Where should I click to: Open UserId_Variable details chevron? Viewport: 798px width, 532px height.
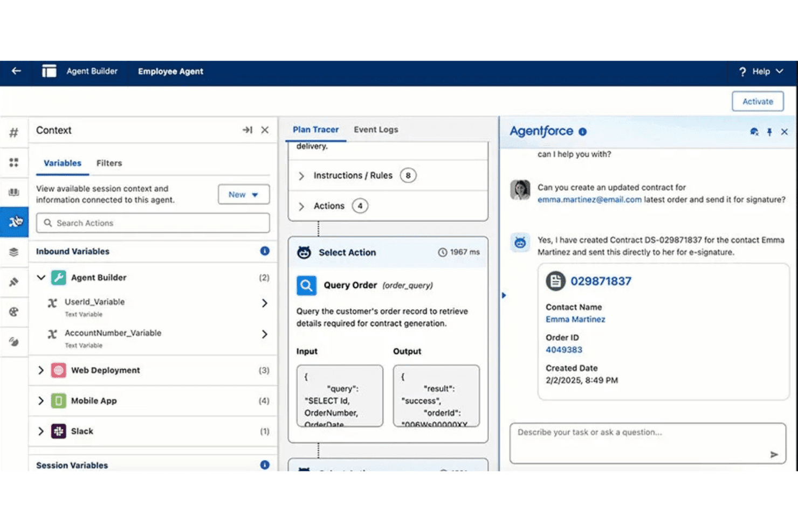pos(265,303)
